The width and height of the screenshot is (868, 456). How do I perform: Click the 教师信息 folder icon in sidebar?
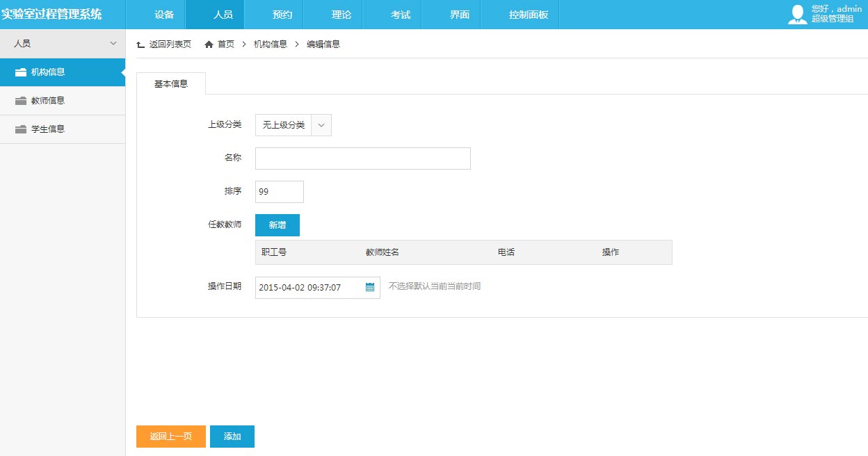(20, 101)
